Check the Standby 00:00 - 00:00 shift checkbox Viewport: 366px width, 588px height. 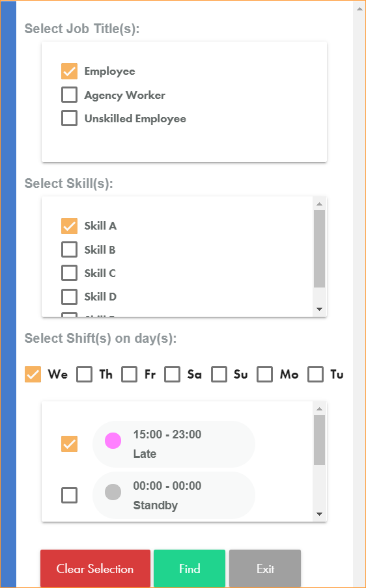[x=70, y=496]
